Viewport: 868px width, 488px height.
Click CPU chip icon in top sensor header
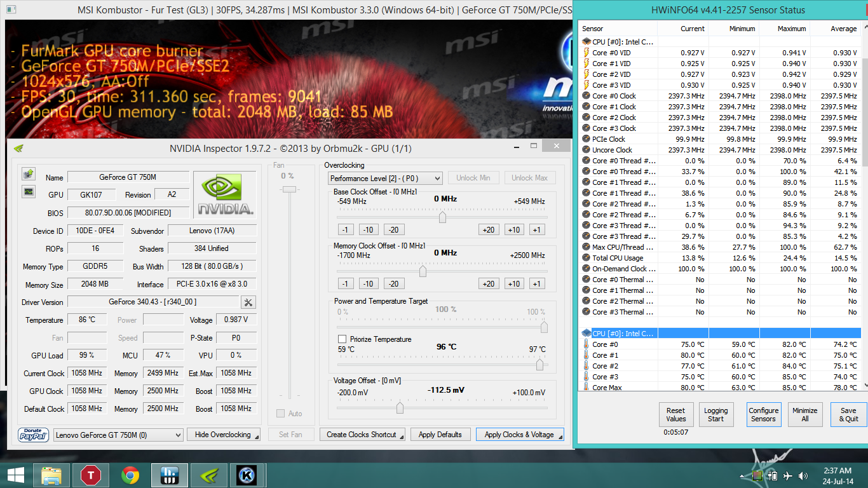tap(586, 42)
